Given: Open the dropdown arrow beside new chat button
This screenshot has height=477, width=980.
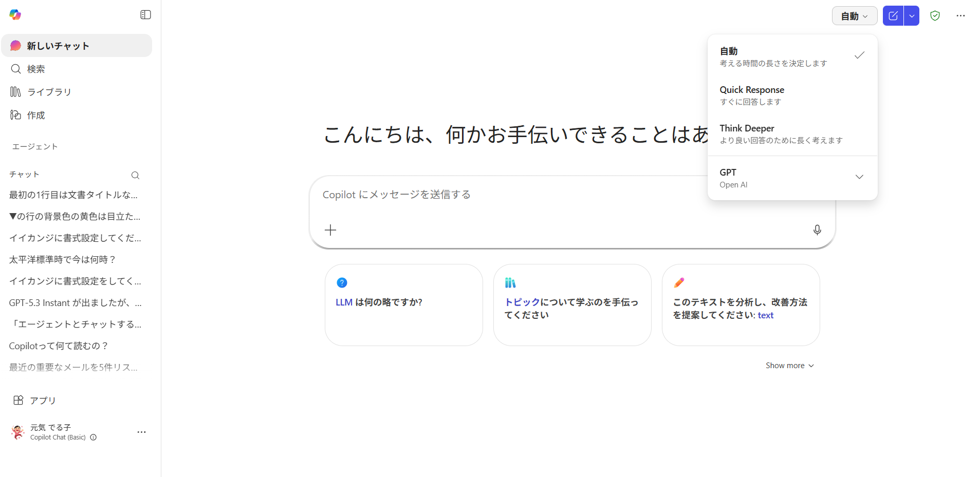Looking at the screenshot, I should click(912, 16).
